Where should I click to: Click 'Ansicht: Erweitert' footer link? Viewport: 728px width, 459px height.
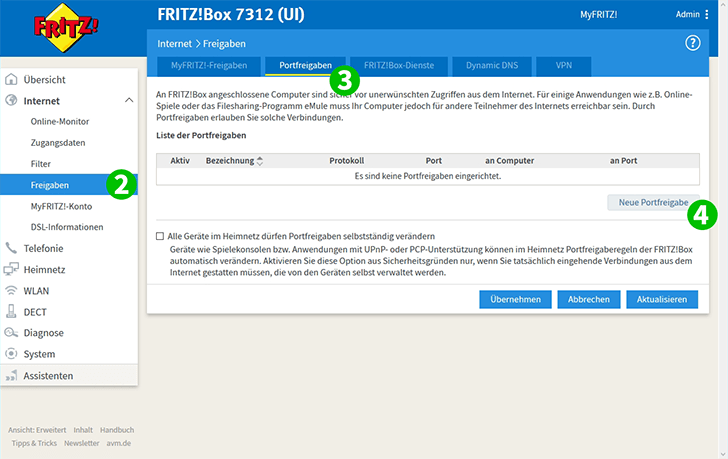click(x=37, y=430)
